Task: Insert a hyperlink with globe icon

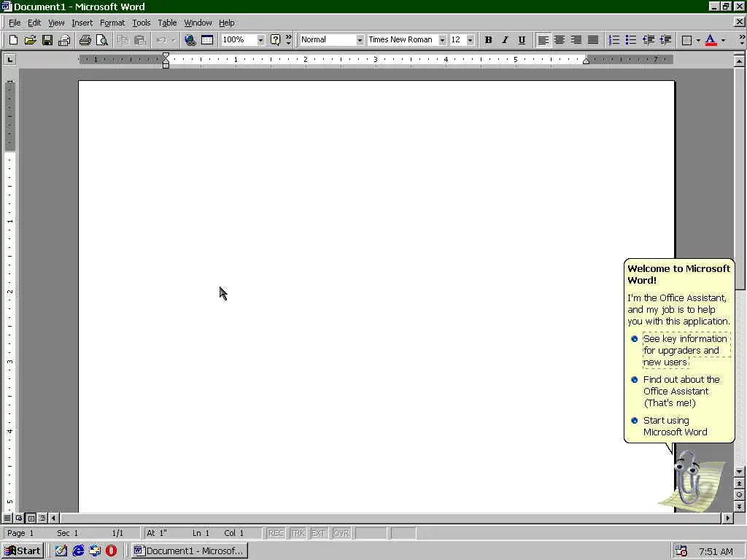Action: (190, 40)
